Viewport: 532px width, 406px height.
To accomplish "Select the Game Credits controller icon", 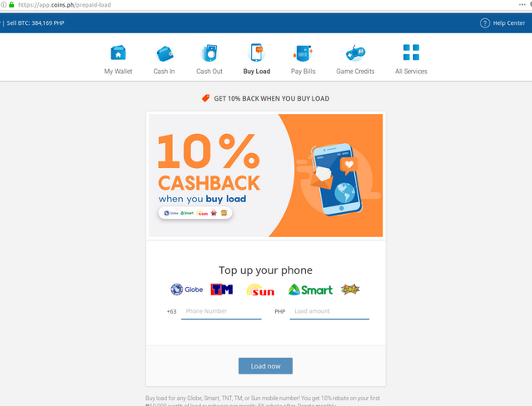I will [355, 53].
